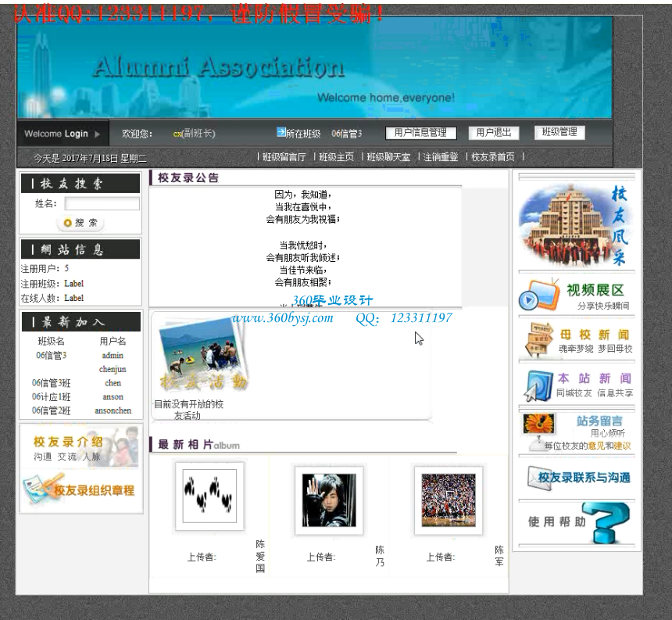Click the small arrow icon beside 所在班级
Image resolution: width=672 pixels, height=620 pixels.
[x=281, y=132]
